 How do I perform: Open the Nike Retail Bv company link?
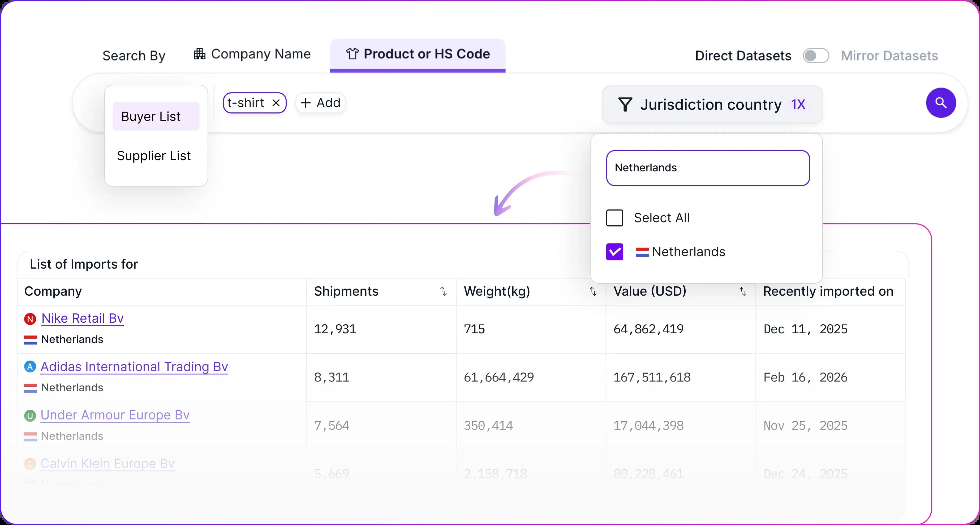(x=83, y=318)
